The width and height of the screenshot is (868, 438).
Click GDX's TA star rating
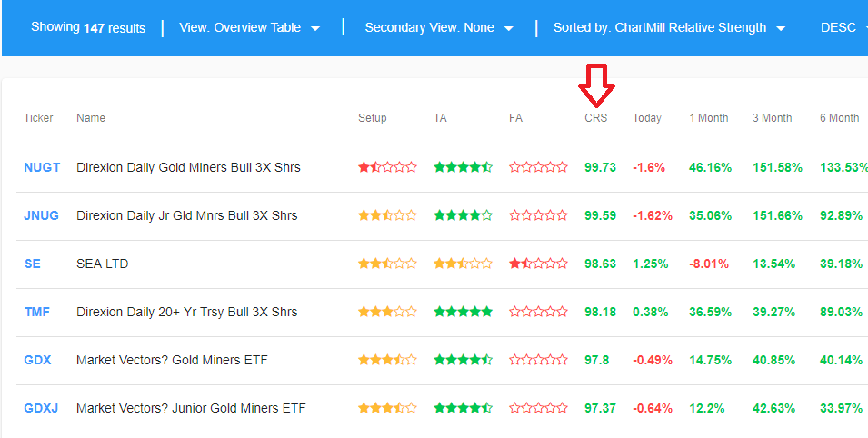(x=463, y=360)
